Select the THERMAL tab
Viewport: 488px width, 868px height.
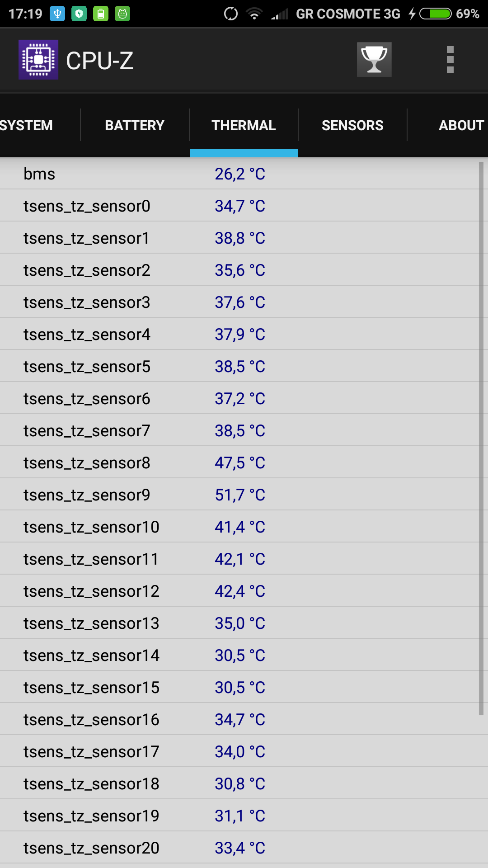tap(244, 125)
